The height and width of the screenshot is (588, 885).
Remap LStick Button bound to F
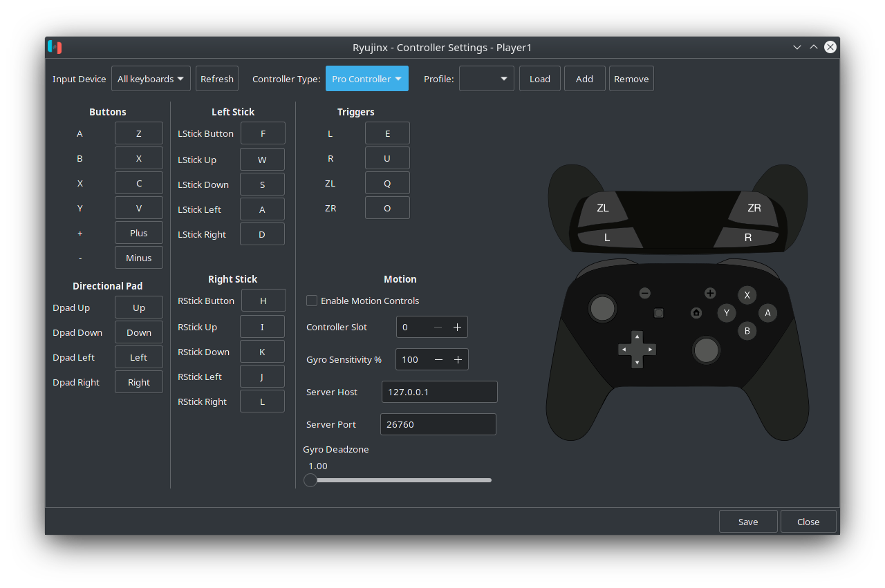coord(263,133)
